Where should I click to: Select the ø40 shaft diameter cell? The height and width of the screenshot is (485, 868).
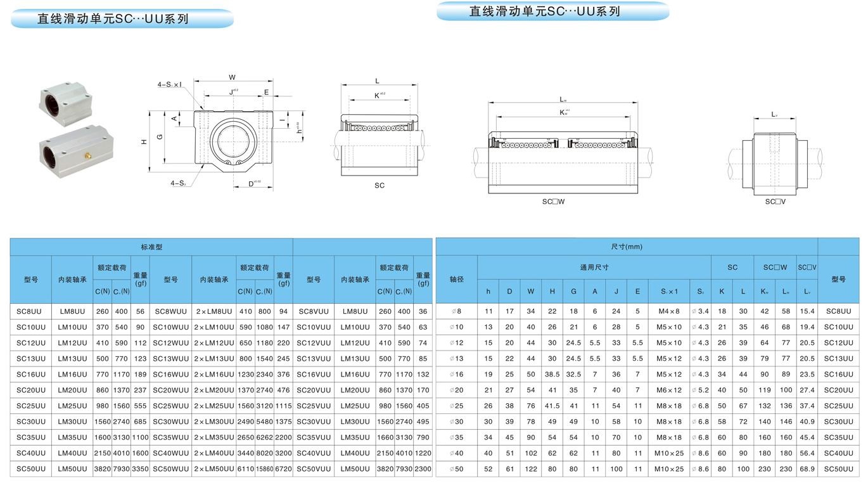click(457, 453)
